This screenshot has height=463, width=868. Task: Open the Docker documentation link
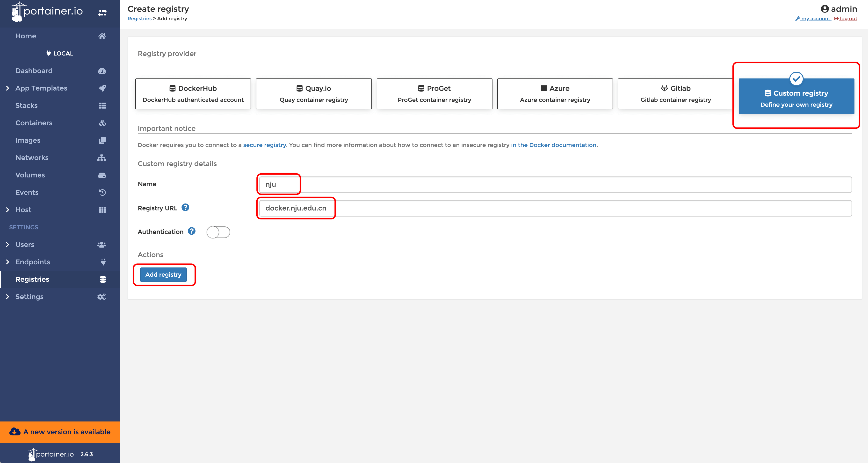(554, 145)
